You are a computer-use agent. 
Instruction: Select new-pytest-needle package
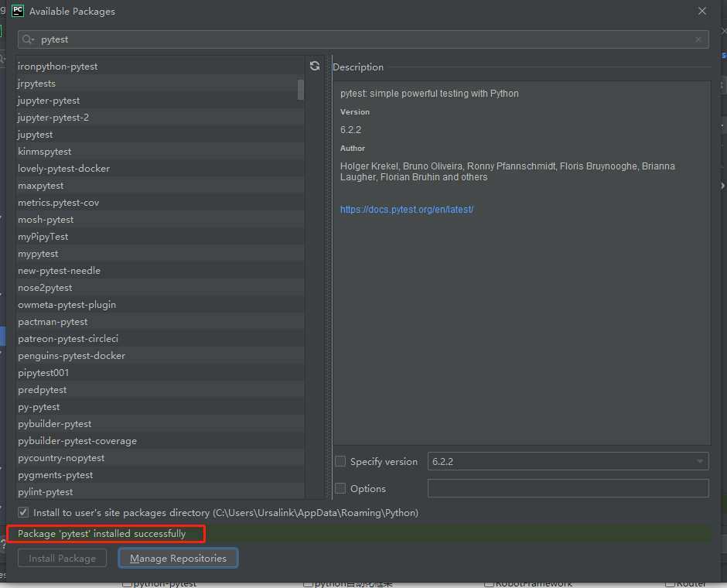click(160, 270)
